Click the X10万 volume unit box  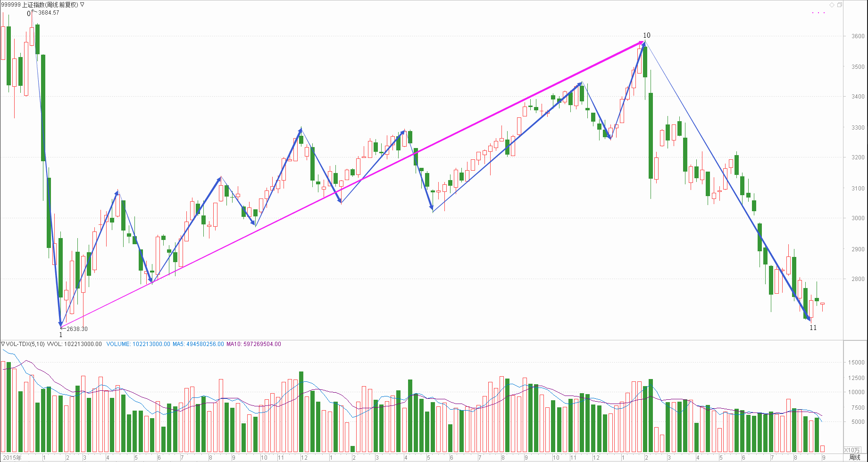point(851,450)
